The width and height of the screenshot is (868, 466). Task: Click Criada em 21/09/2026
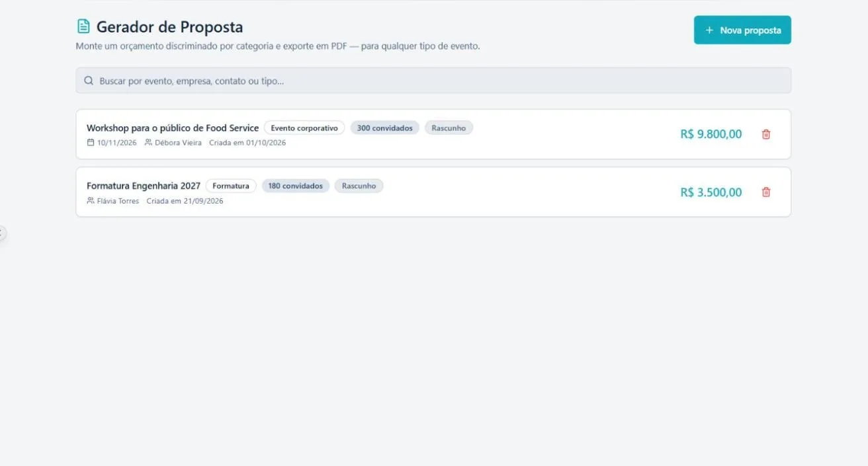pos(185,201)
